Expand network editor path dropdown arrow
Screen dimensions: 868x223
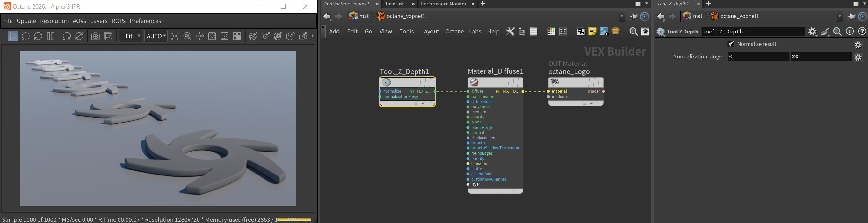[x=621, y=16]
